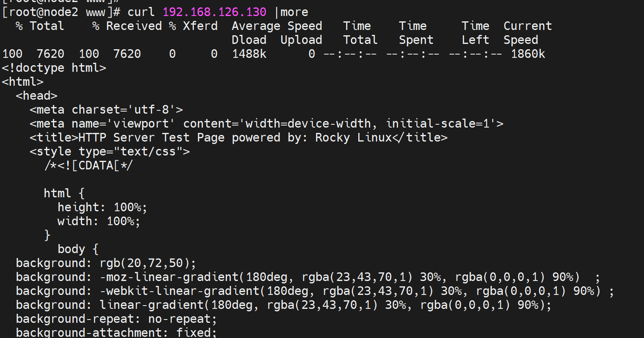Click the 1488k download speed value
This screenshot has height=338, width=644.
pyautogui.click(x=249, y=54)
